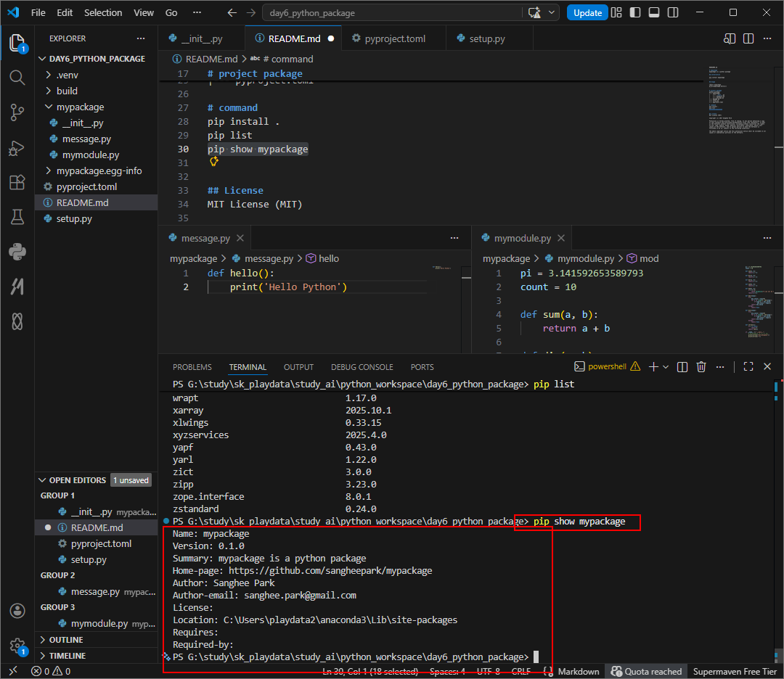Viewport: 784px width, 679px height.
Task: Open mymodule.py in the file tree
Action: pyautogui.click(x=96, y=155)
